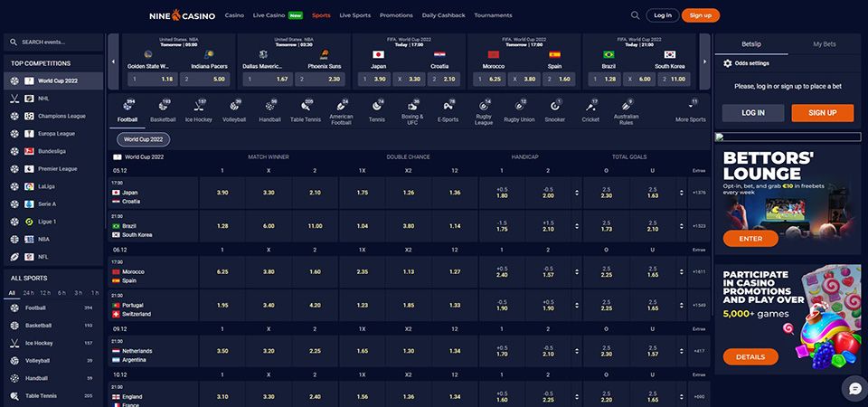
Task: Click DETAILS on casino promotions banner
Action: pyautogui.click(x=750, y=356)
